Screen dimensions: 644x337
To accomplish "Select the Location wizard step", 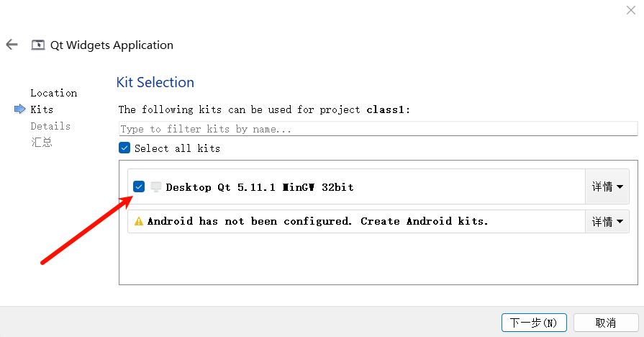I will [53, 93].
